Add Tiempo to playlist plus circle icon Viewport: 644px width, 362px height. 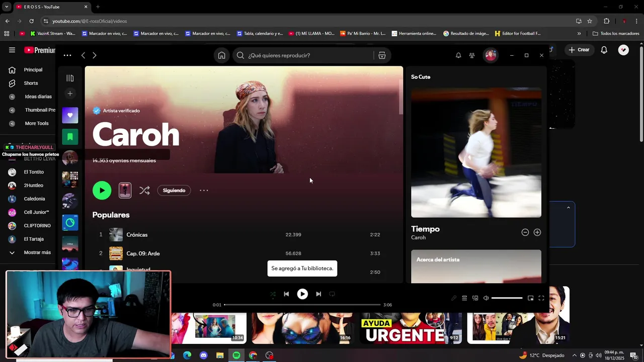point(537,232)
